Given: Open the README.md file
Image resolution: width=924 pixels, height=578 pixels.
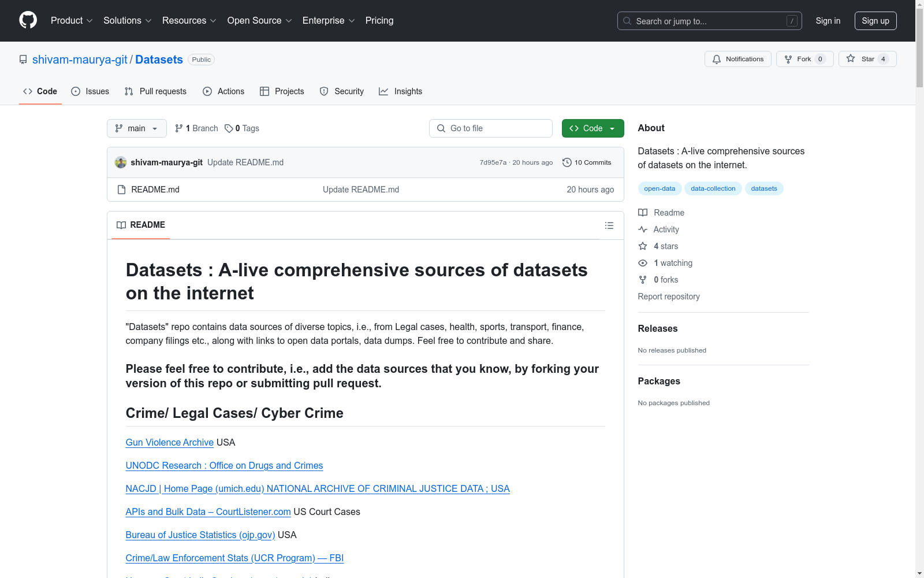Looking at the screenshot, I should 155,190.
